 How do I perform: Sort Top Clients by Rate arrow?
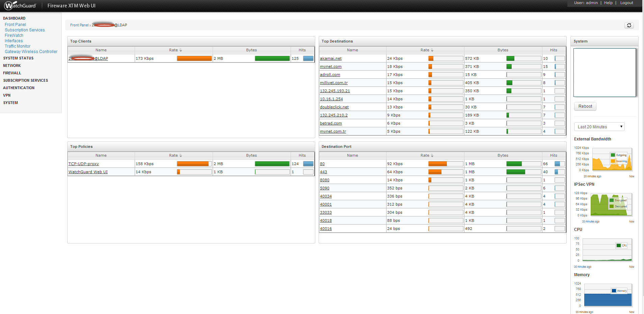click(181, 50)
